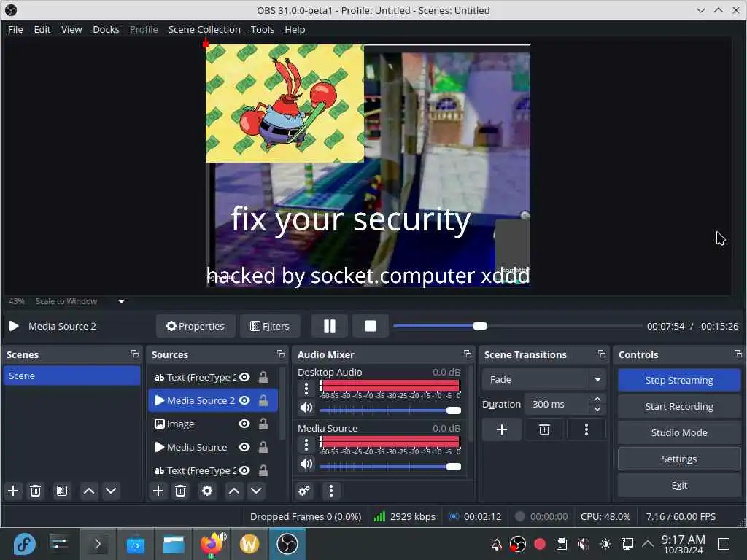
Task: Lock the top Text (FreeType 2) source
Action: tap(263, 377)
